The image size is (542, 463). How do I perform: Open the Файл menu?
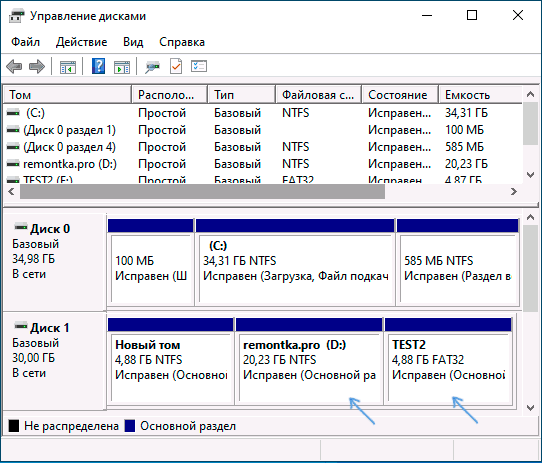point(25,42)
